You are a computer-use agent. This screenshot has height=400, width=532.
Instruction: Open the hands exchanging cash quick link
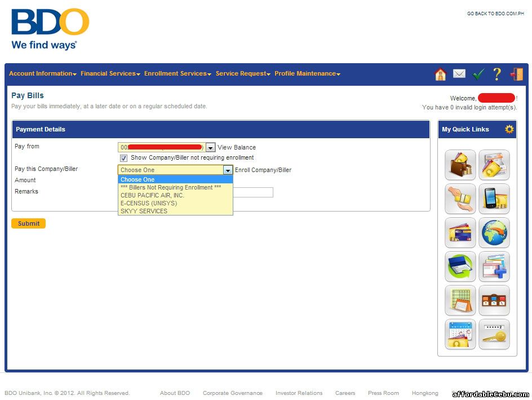(460, 199)
